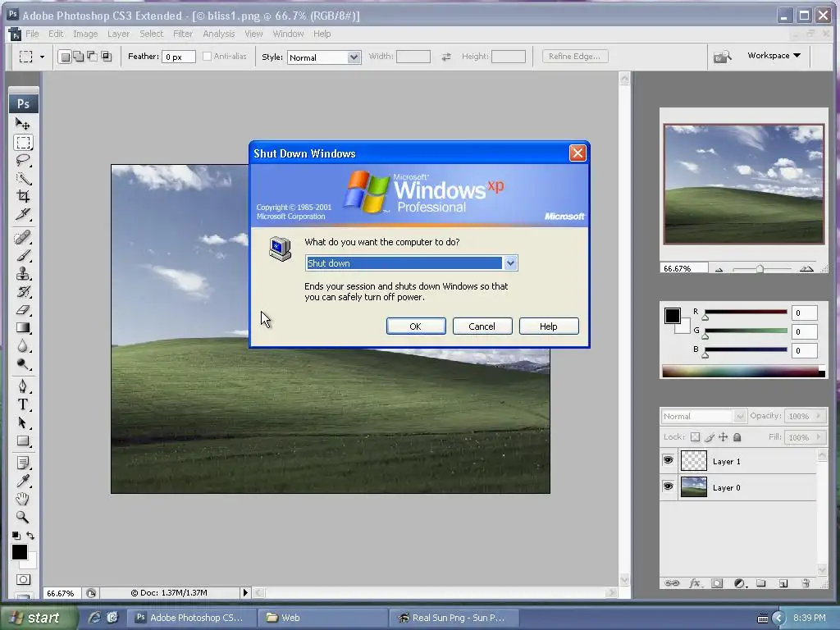Open the status bar info arrow

tap(245, 592)
